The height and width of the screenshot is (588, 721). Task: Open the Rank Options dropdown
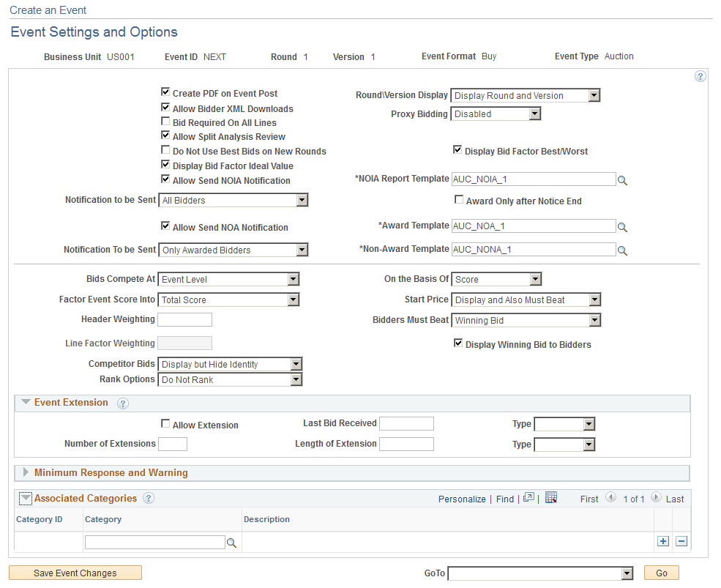click(297, 379)
